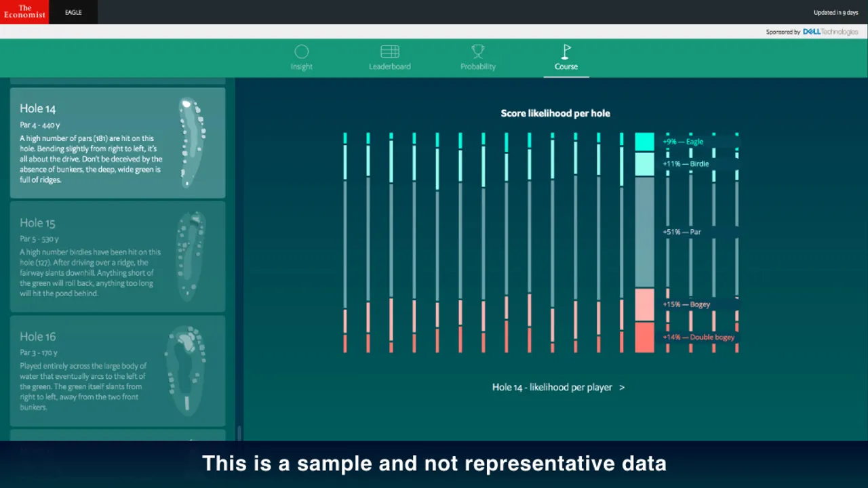Open the Dell Technologies sponsor link

tap(830, 32)
